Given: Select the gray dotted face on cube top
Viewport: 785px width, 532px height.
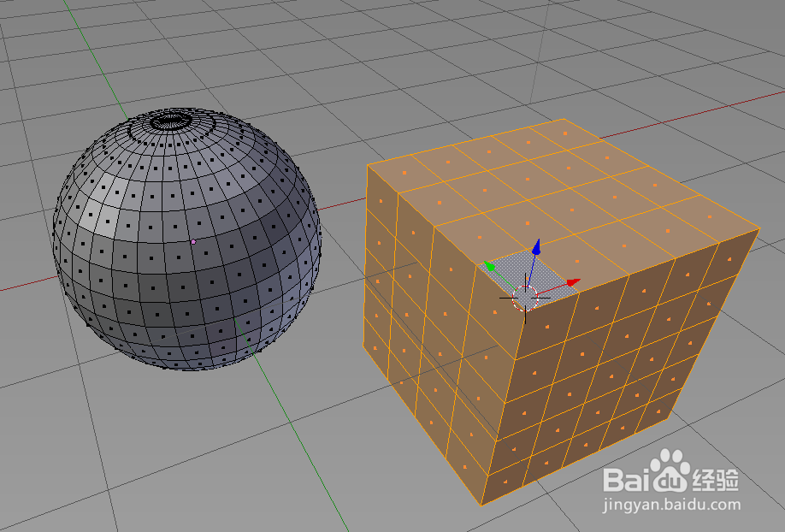Looking at the screenshot, I should (527, 280).
